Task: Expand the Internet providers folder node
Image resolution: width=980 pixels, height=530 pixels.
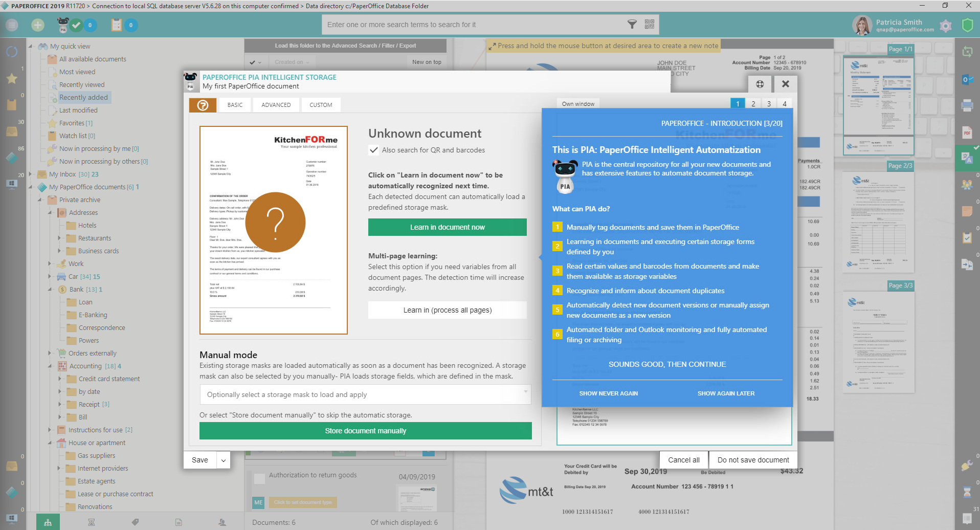Action: point(59,468)
